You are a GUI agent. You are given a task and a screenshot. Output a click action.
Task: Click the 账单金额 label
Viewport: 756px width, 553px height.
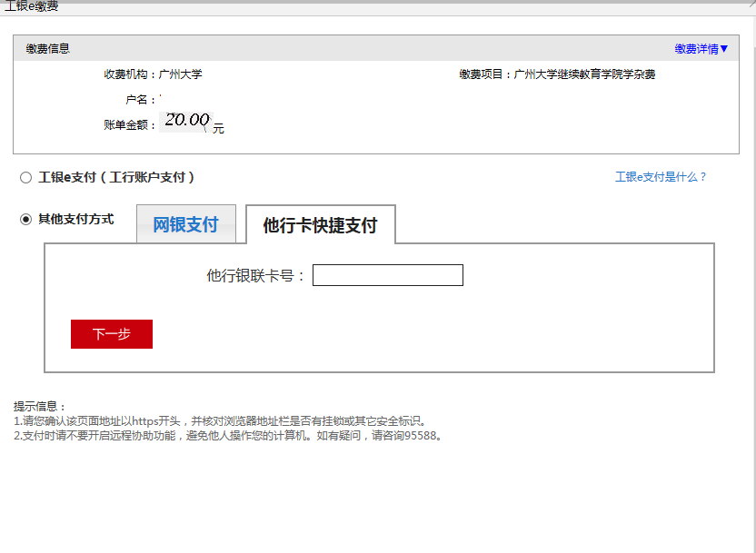129,124
